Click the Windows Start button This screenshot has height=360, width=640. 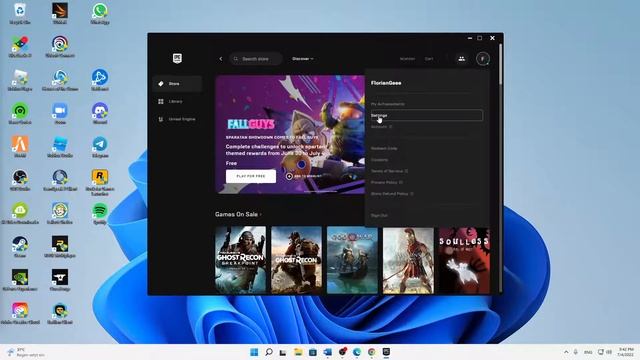point(254,352)
